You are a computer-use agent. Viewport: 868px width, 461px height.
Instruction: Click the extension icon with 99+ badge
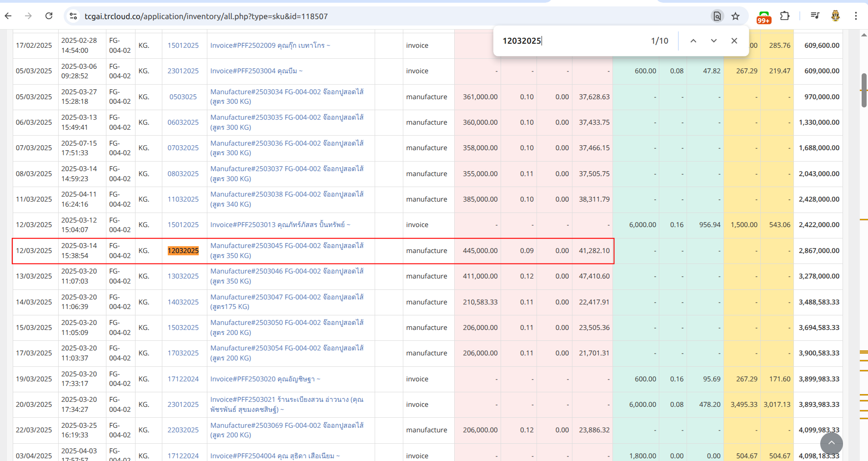pos(763,17)
